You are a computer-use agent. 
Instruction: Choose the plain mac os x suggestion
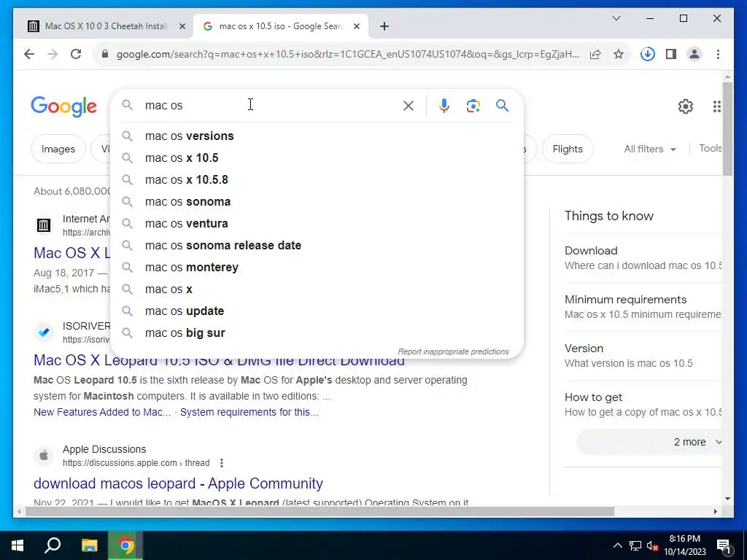point(317,289)
